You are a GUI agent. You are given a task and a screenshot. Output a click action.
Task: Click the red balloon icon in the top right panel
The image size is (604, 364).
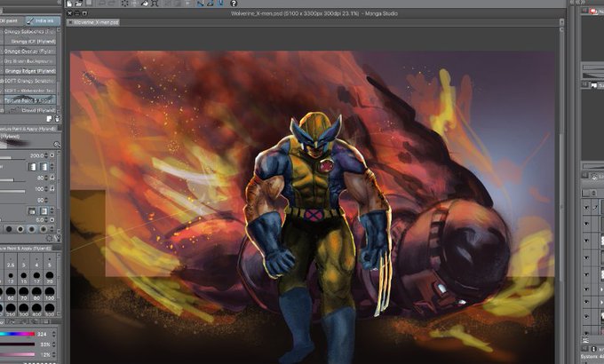coord(593,12)
